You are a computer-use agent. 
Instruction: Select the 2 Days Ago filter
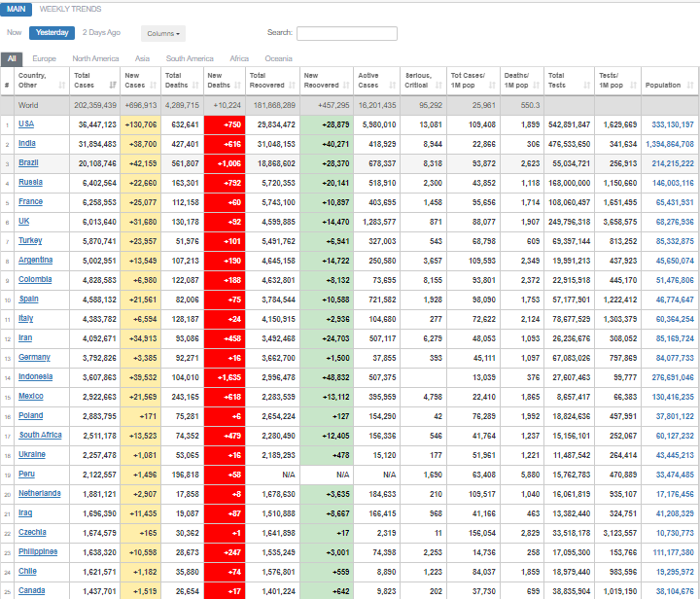pos(101,33)
